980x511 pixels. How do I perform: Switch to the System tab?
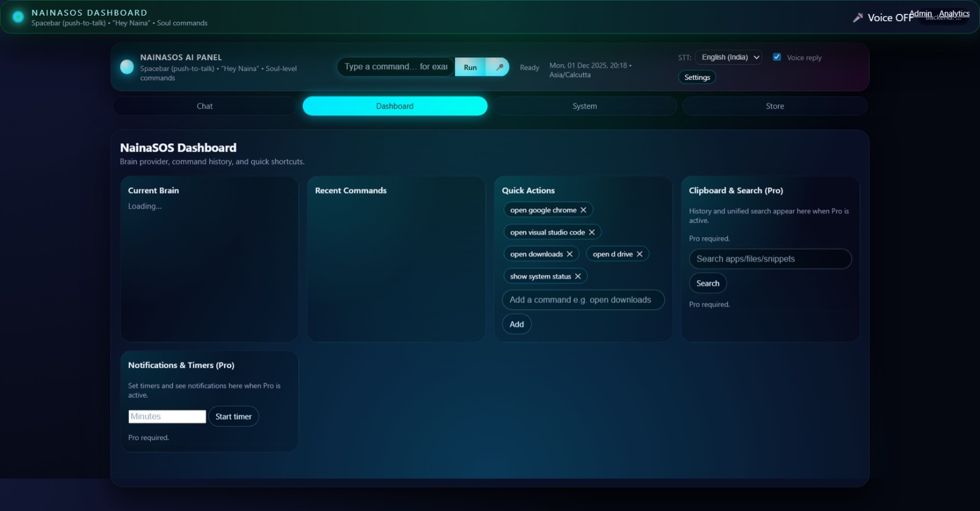point(584,106)
